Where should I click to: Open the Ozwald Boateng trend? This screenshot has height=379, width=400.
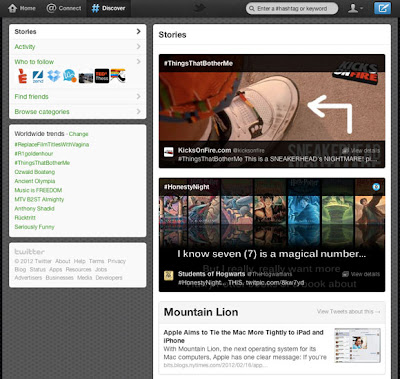[35, 172]
